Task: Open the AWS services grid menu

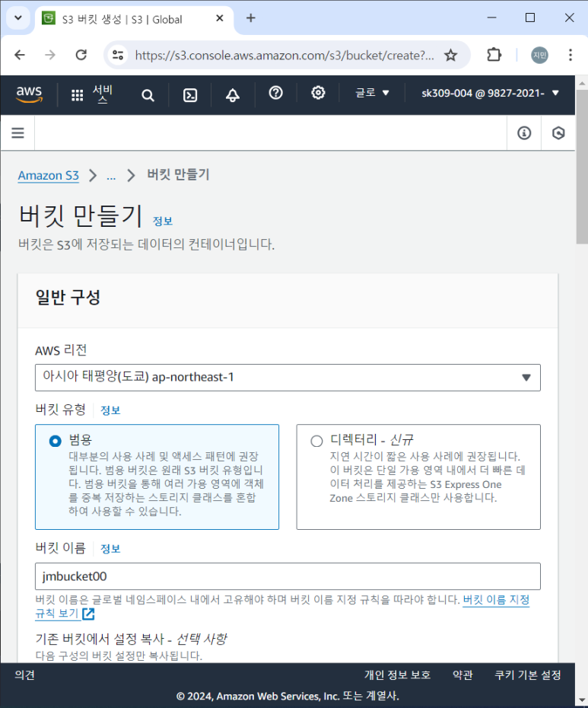Action: point(77,95)
